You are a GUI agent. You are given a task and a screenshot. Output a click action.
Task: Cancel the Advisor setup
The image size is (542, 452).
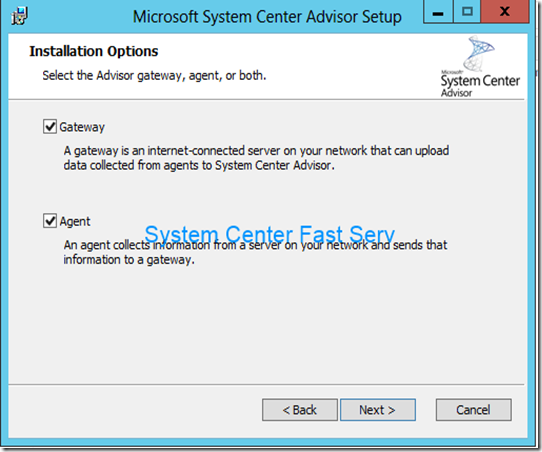473,410
